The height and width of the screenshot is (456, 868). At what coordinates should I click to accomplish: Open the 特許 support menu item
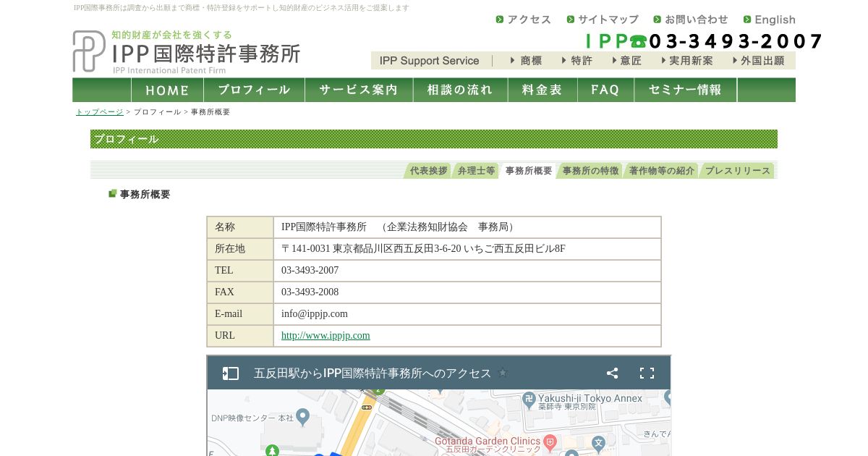point(576,61)
